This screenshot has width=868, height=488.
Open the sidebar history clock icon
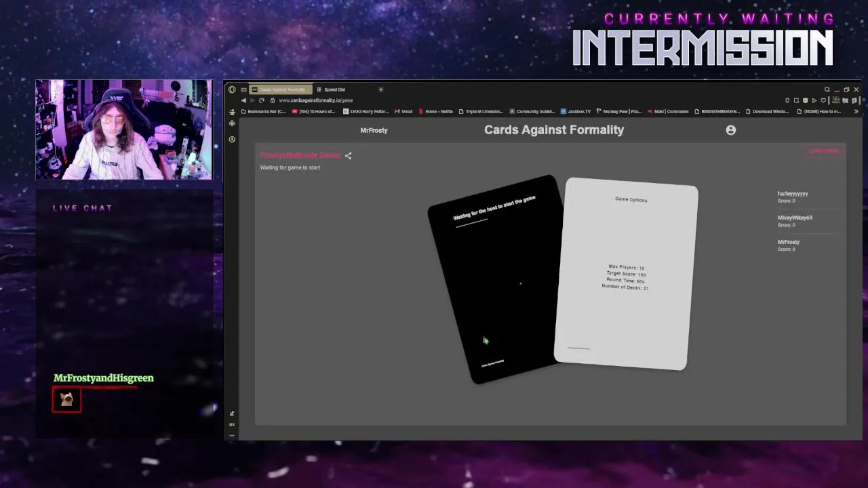[232, 139]
